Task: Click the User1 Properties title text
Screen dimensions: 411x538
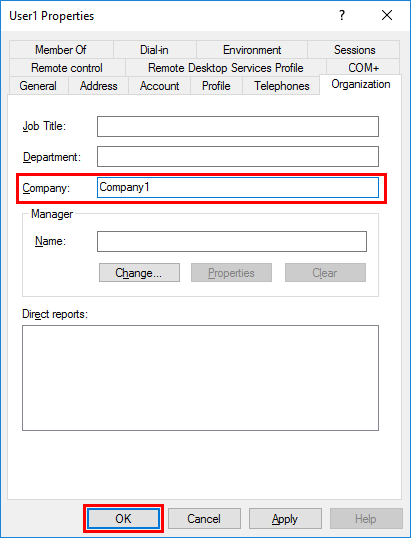Action: coord(51,16)
